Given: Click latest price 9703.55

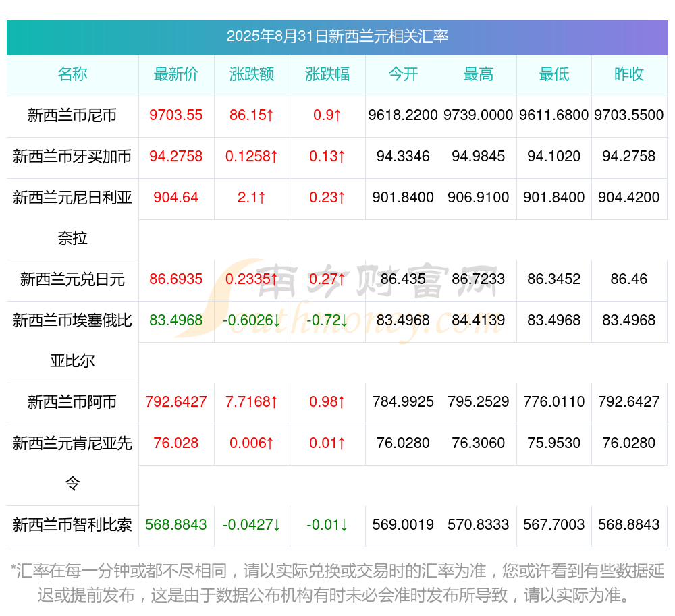Looking at the screenshot, I should pyautogui.click(x=176, y=115).
